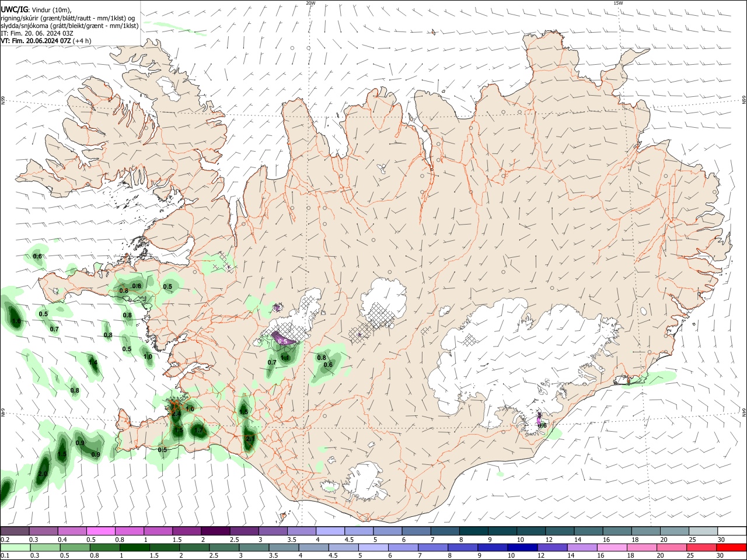Image resolution: width=747 pixels, height=560 pixels.
Task: Click the teal-gray 14 swatch in snow scale
Action: click(x=588, y=531)
